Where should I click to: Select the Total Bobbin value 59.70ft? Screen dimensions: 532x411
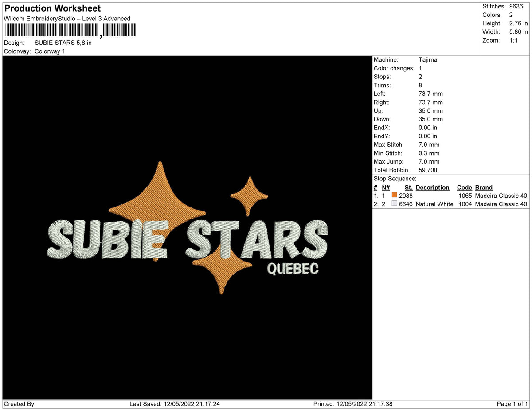(428, 170)
